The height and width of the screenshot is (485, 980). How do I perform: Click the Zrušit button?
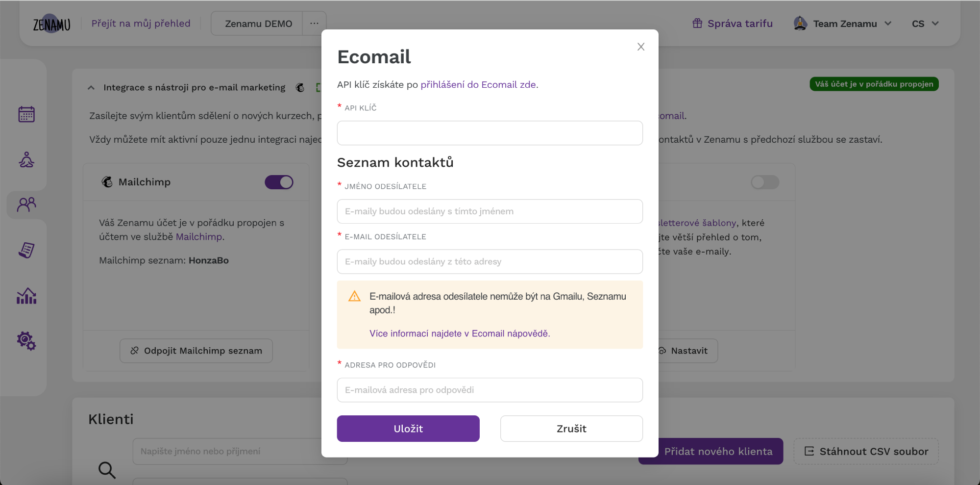tap(571, 429)
